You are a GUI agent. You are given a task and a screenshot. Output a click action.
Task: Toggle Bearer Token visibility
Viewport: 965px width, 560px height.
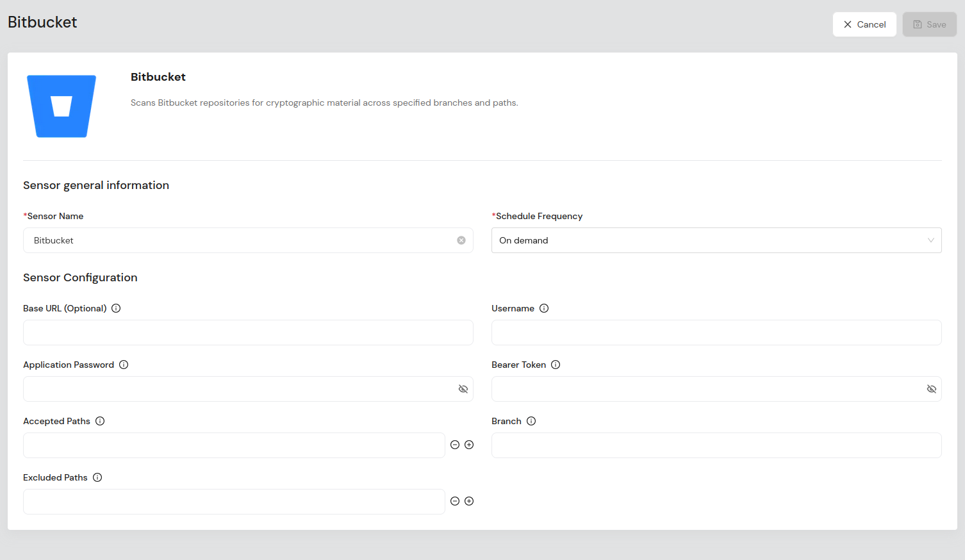(x=932, y=389)
